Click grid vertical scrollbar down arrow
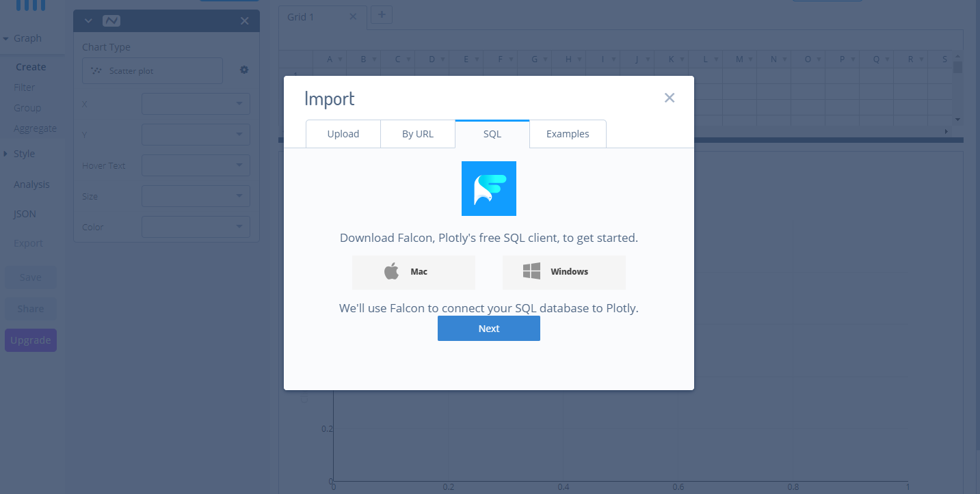This screenshot has width=980, height=494. coord(957,120)
